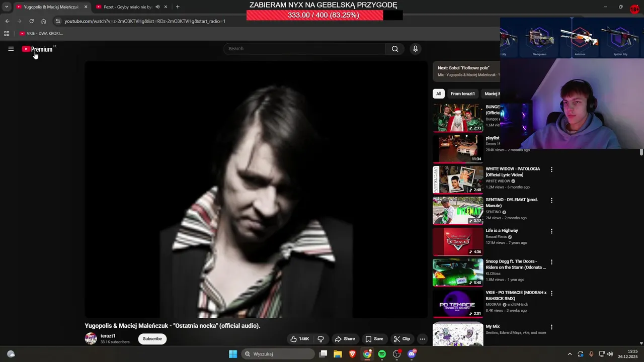Open the 11:34 playlist car thumbnail
This screenshot has width=644, height=362.
tap(458, 148)
